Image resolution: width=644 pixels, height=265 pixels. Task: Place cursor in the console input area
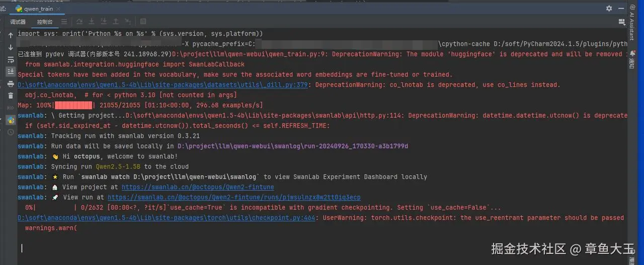coord(322,248)
